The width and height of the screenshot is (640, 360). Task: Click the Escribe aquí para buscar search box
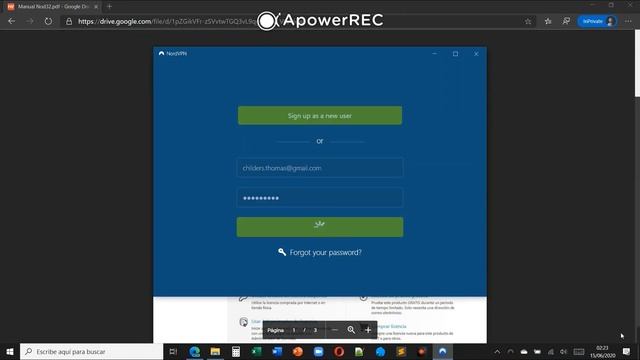[x=91, y=351]
